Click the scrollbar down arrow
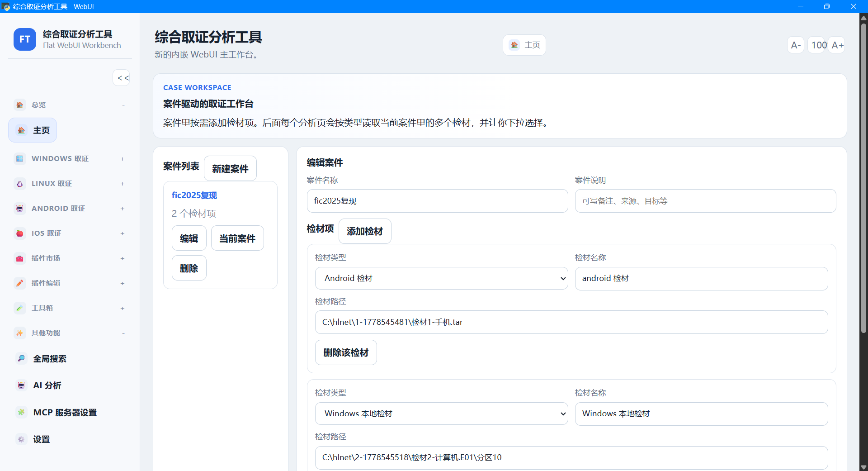 click(x=863, y=467)
